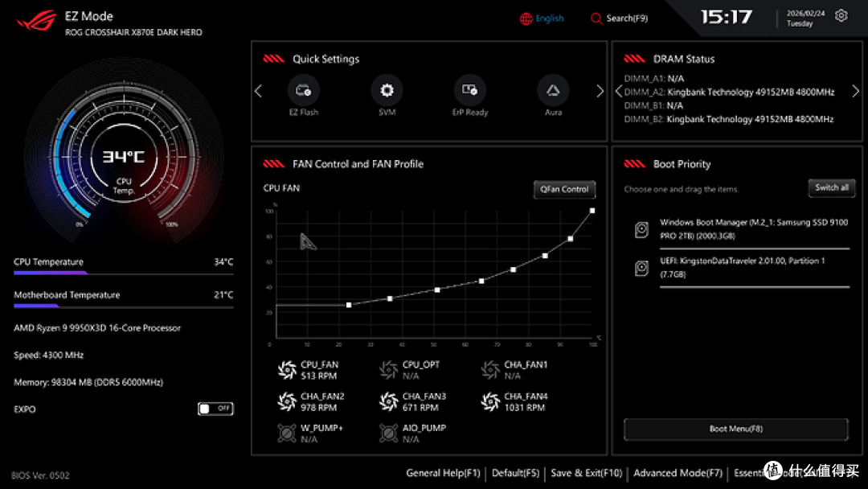The image size is (868, 489).
Task: Click the DIMM_B1: N/A entry
Action: coord(653,105)
